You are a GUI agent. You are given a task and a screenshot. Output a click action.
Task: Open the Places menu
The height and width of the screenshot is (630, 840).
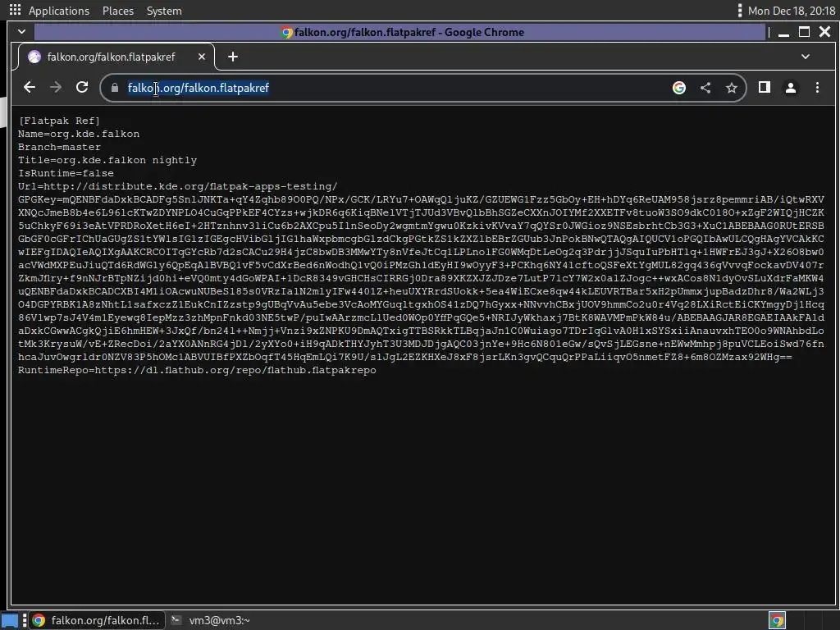click(x=118, y=11)
